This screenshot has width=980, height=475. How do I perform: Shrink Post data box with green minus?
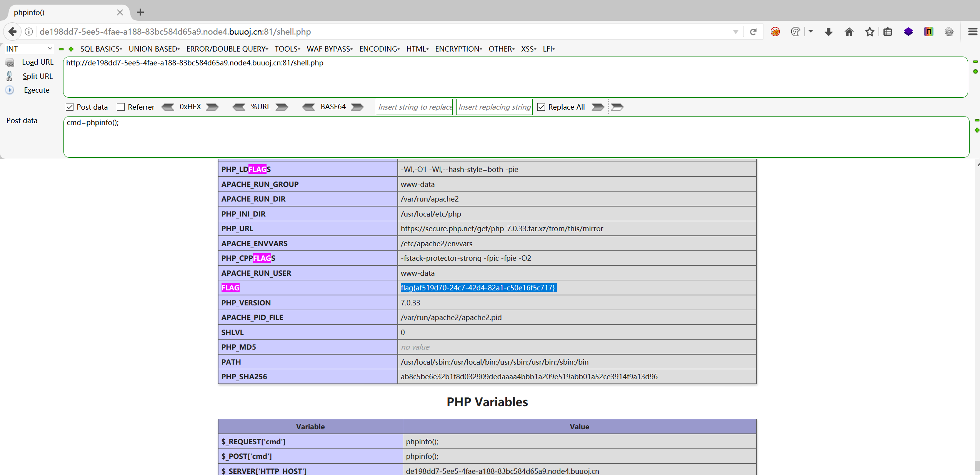(977, 120)
